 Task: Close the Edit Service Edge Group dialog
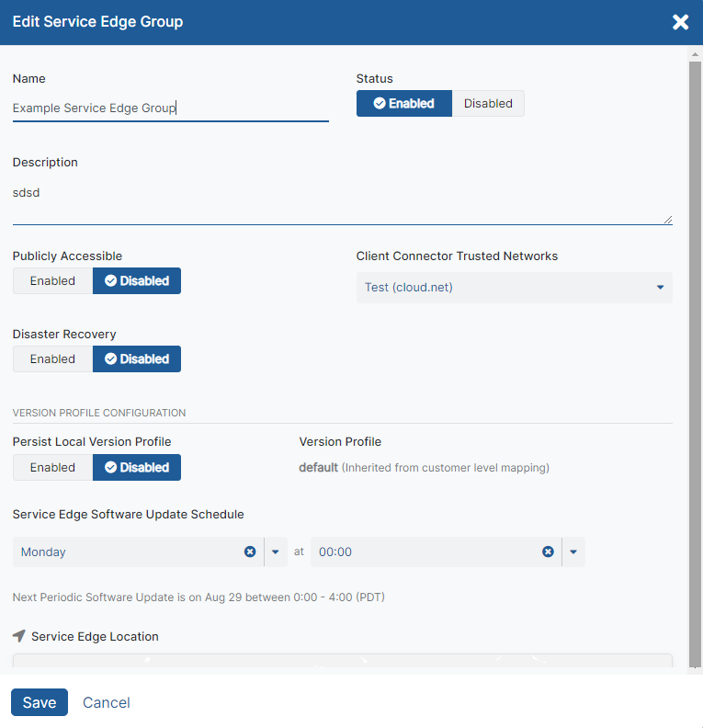pos(680,22)
